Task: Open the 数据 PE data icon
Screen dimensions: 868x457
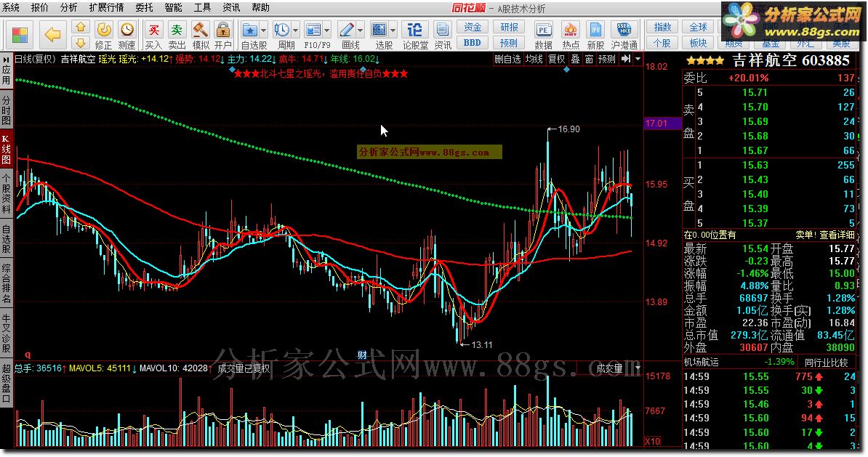Action: click(x=543, y=29)
